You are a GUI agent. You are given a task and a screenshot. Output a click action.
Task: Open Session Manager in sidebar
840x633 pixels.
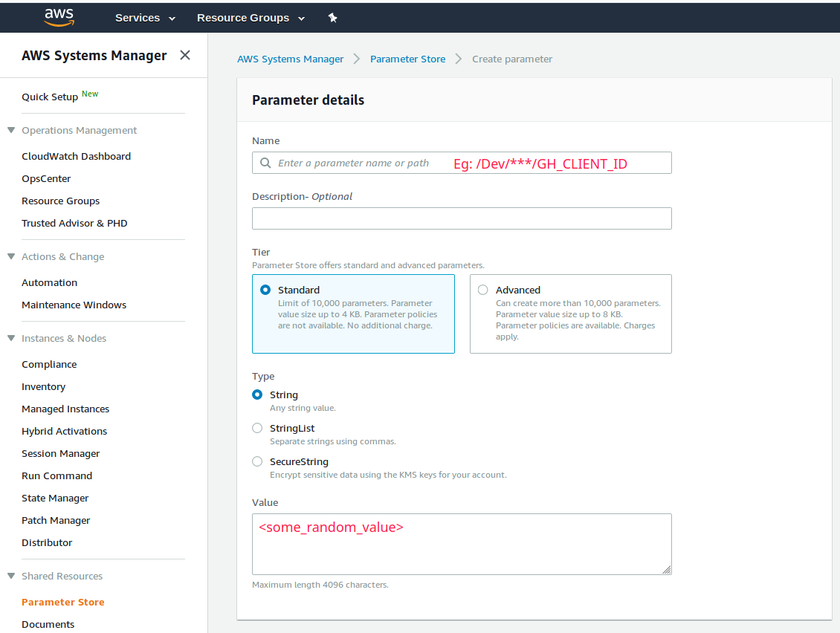point(60,454)
